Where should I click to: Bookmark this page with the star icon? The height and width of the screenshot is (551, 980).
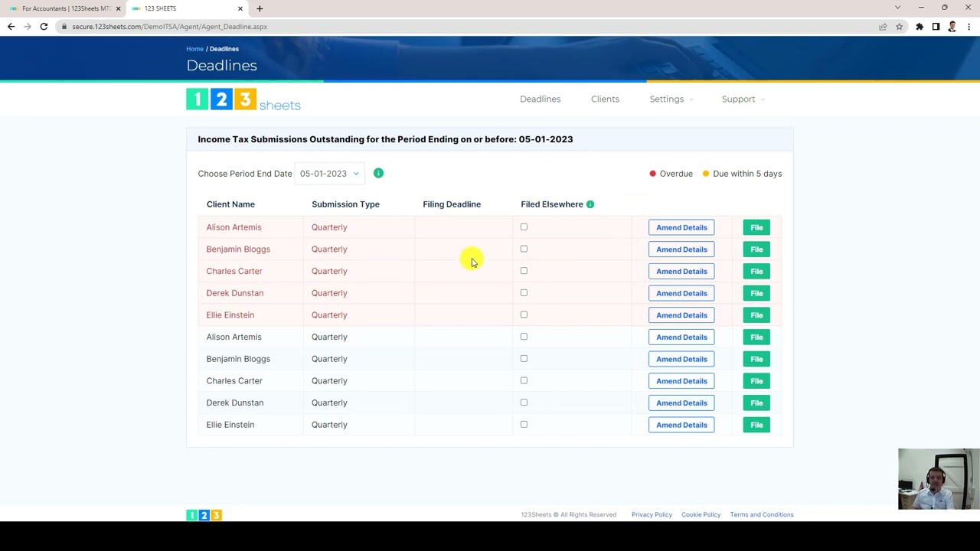pyautogui.click(x=899, y=27)
